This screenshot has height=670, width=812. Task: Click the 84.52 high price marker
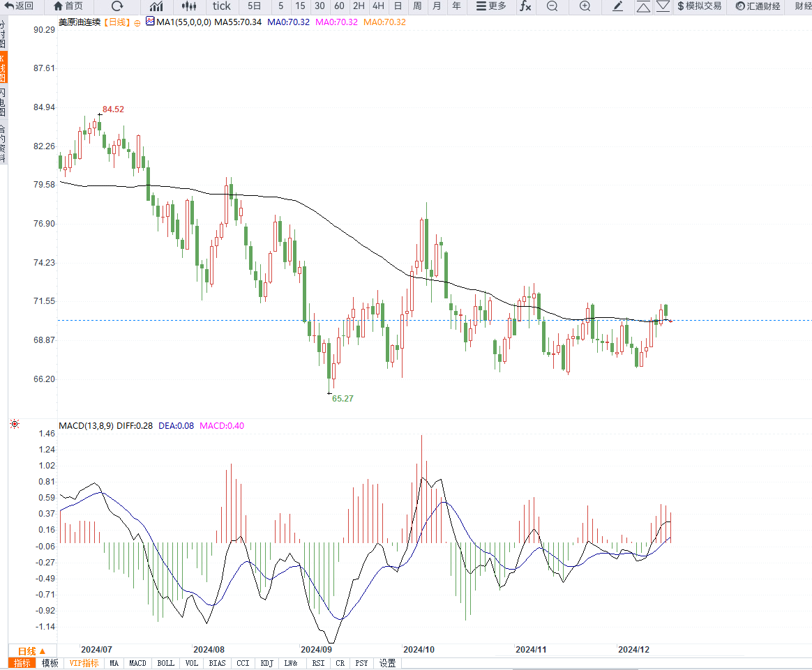click(113, 109)
